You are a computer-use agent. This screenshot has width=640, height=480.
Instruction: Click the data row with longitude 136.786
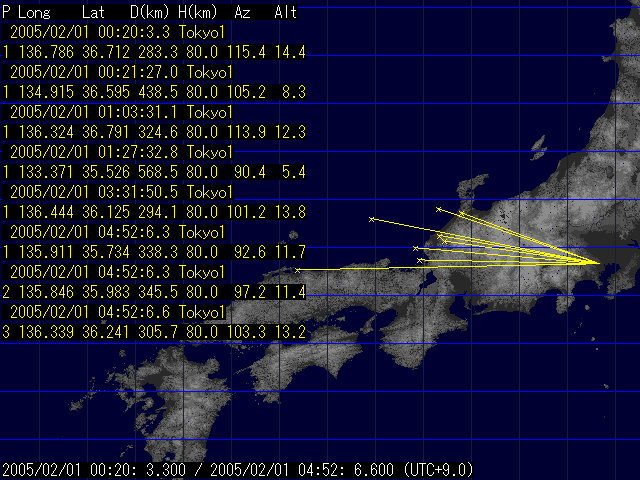pyautogui.click(x=140, y=52)
